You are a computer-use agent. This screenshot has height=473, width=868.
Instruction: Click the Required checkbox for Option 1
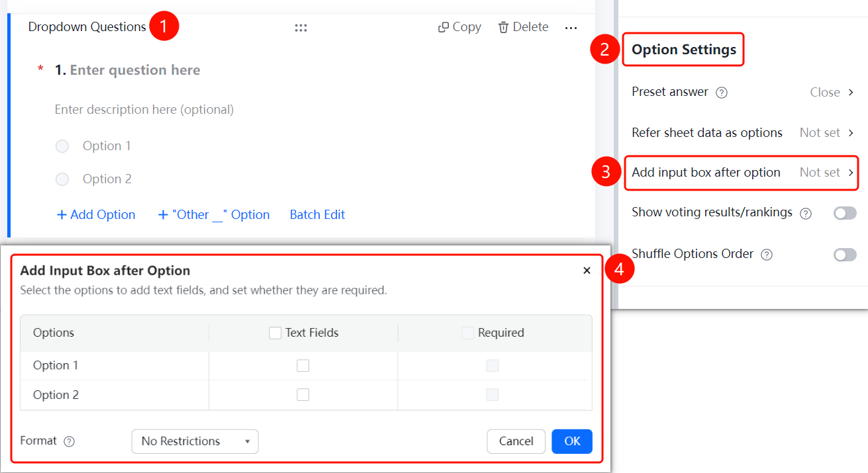(x=493, y=366)
